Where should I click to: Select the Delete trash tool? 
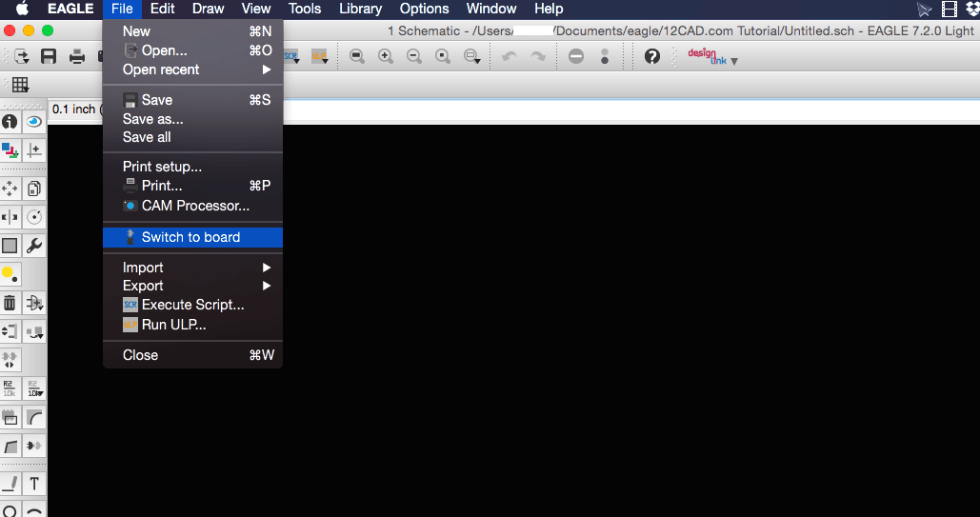tap(10, 303)
